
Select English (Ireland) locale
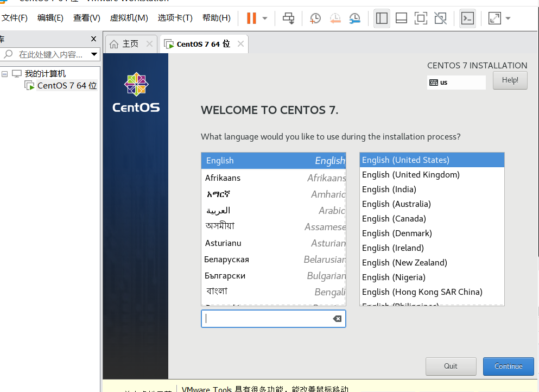(432, 248)
